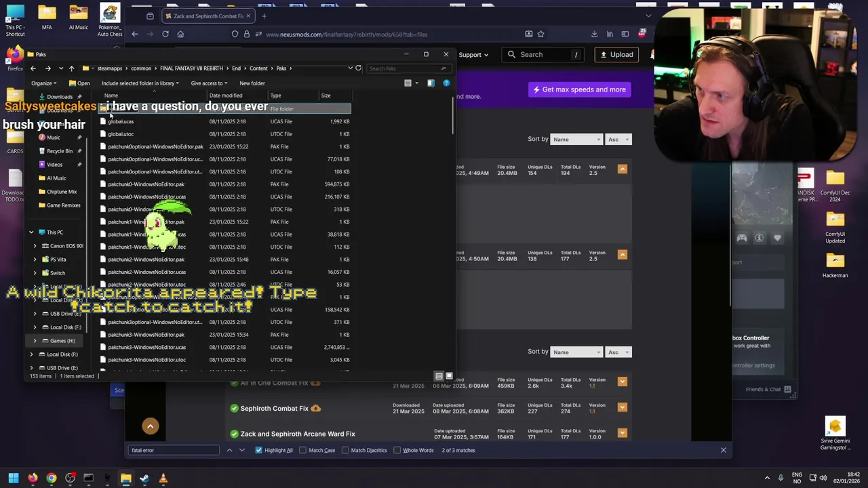Open Chrome from the taskbar

(x=52, y=479)
